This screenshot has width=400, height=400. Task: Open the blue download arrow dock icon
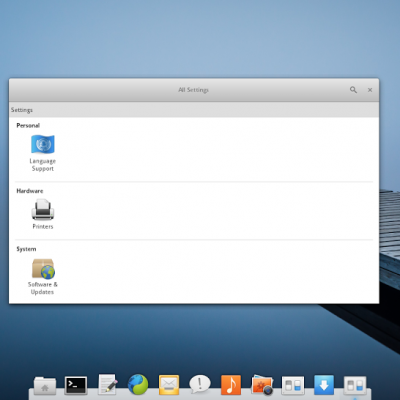pyautogui.click(x=324, y=385)
